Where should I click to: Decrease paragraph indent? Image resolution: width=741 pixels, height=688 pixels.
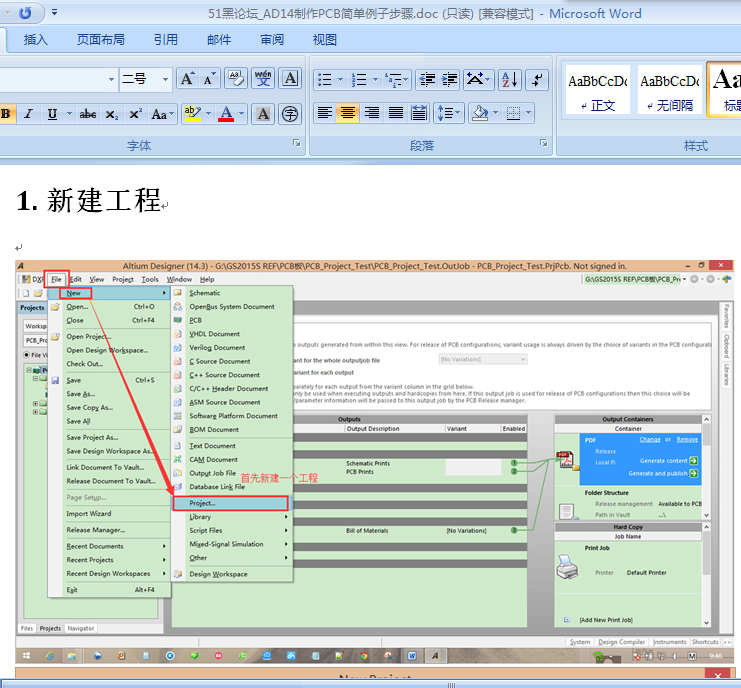point(427,79)
